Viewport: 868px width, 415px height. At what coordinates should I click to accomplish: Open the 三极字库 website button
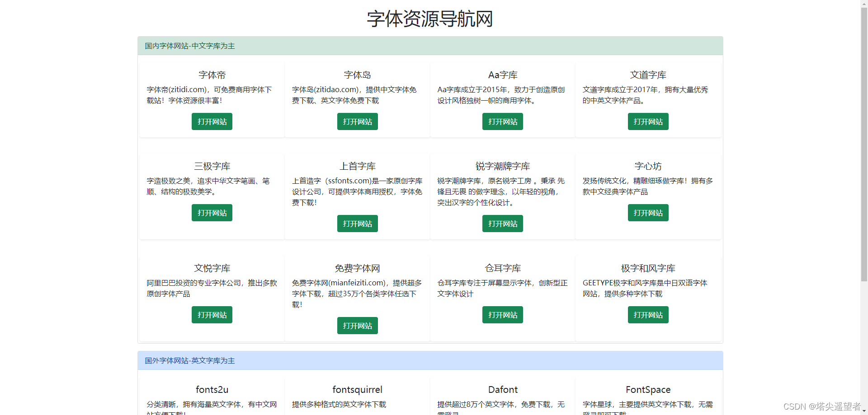[x=212, y=213]
